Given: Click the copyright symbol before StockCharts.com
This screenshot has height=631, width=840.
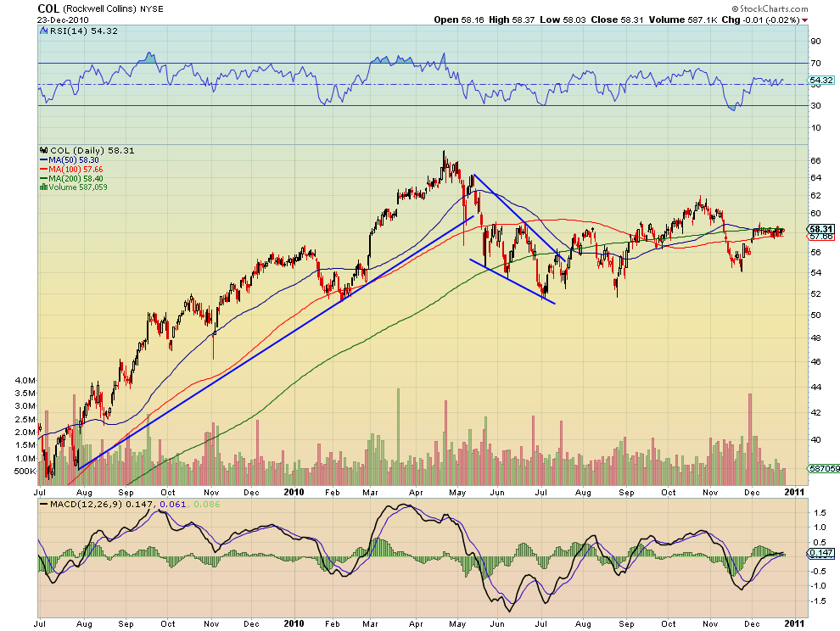Looking at the screenshot, I should click(x=735, y=9).
